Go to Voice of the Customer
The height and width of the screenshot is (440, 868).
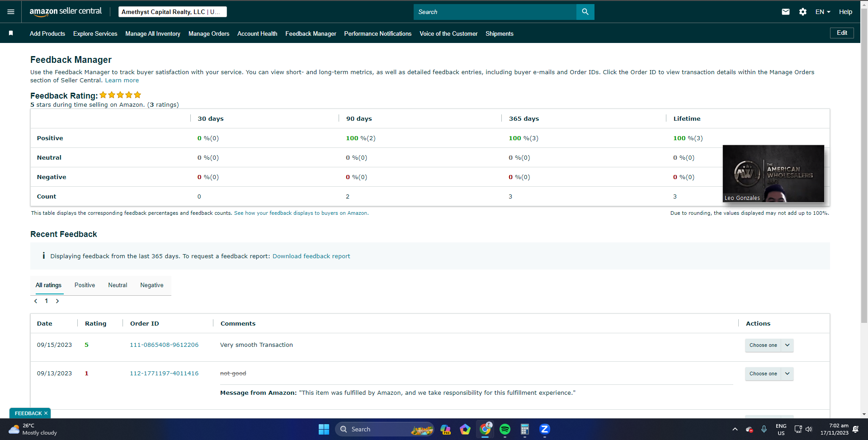coord(448,33)
